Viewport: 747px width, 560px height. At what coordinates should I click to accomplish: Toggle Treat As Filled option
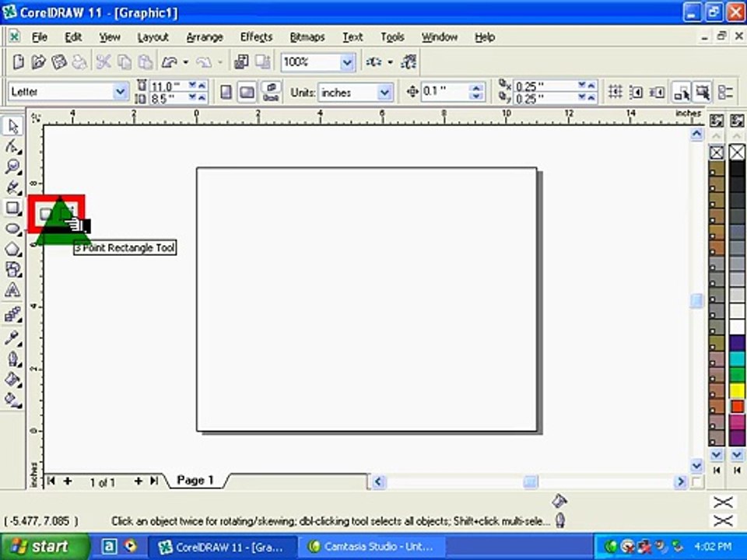(703, 92)
